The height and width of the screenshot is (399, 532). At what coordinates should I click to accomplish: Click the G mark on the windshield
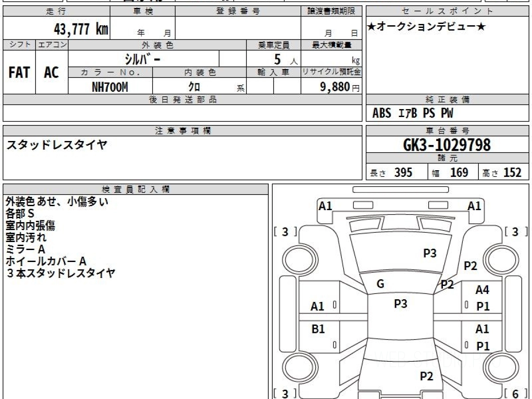[x=380, y=284]
